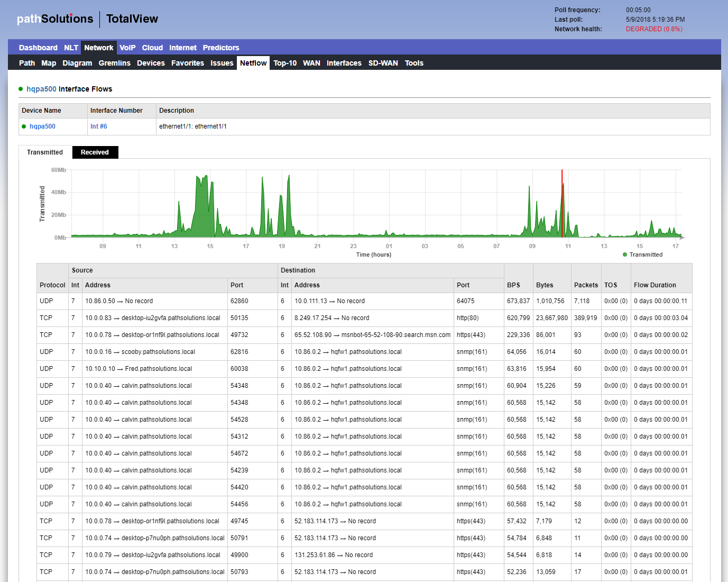Click the green device status indicator in the table
Viewport: 728px width, 582px height.
point(24,126)
